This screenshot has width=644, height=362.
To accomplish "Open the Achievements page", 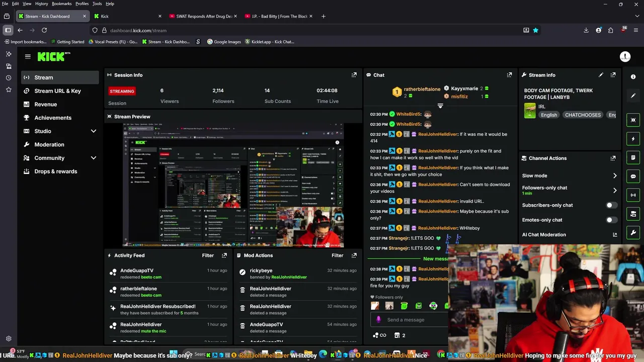I will click(60, 118).
